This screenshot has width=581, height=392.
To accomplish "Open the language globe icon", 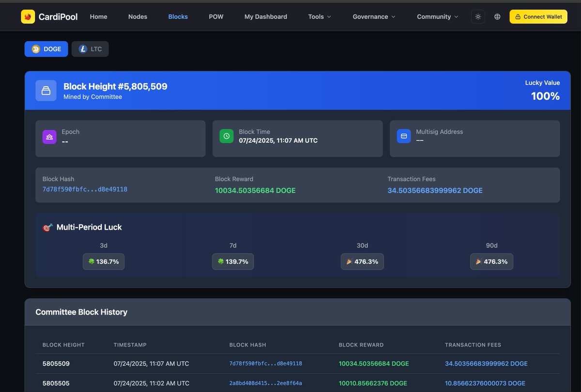I will pyautogui.click(x=497, y=16).
